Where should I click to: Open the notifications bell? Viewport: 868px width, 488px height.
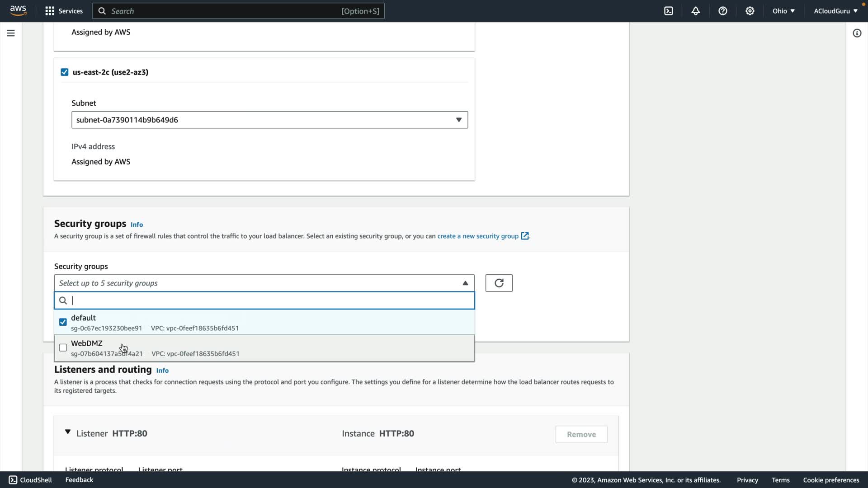696,11
